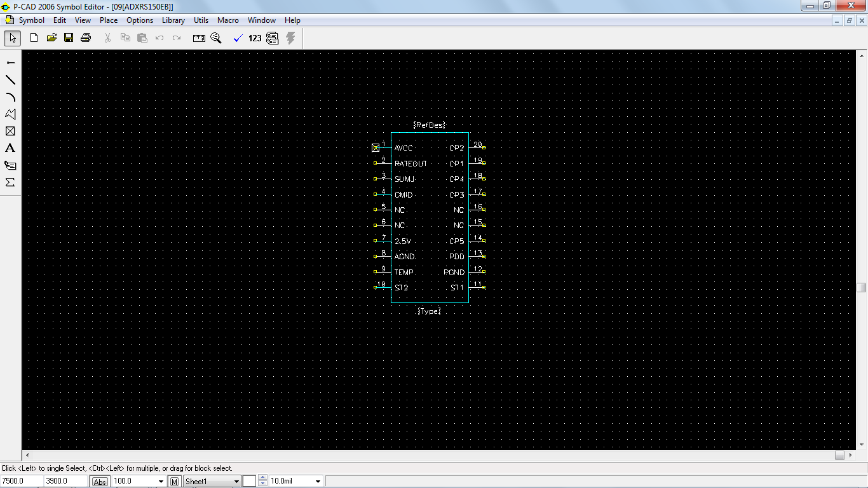868x488 pixels.
Task: Select the TEMP pin label
Action: tap(403, 272)
